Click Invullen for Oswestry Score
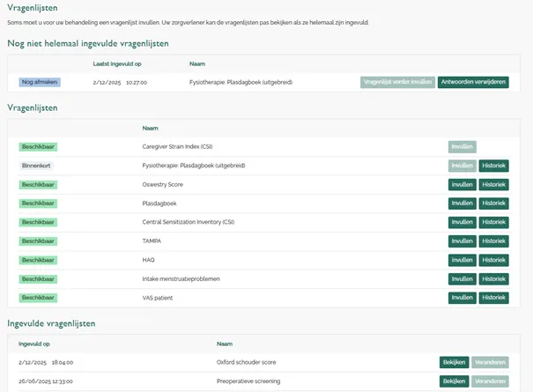Viewport: 533px width, 392px height. pos(462,184)
